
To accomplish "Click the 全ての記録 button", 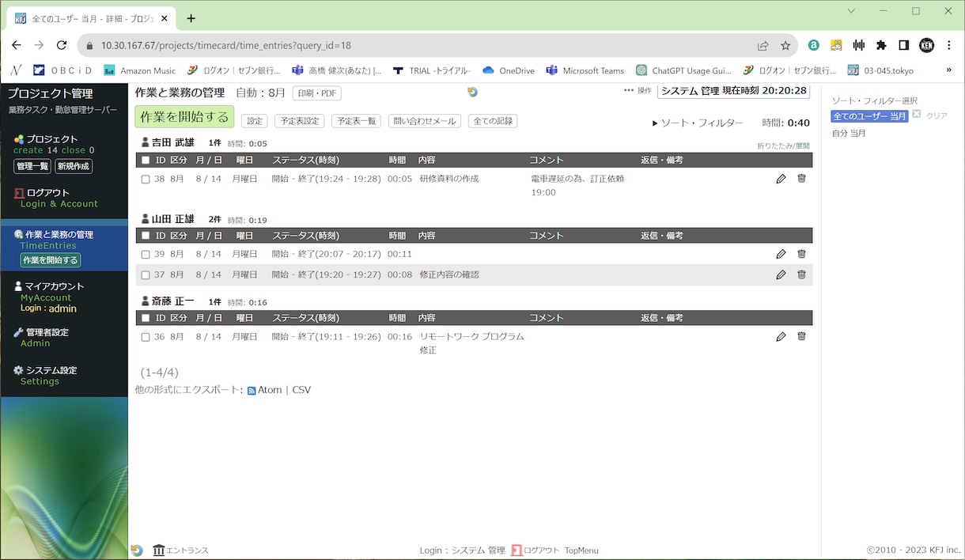I will click(x=493, y=121).
